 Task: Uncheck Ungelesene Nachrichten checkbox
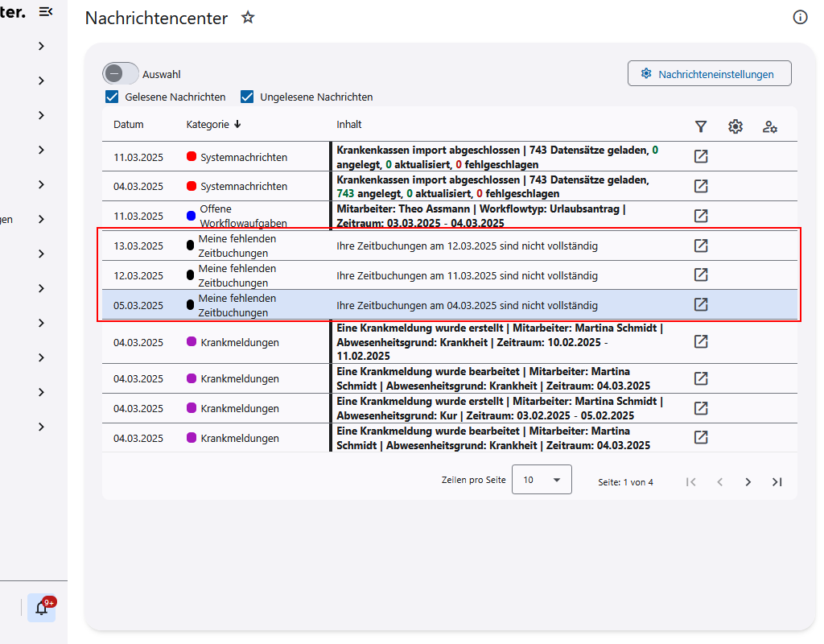pyautogui.click(x=247, y=97)
